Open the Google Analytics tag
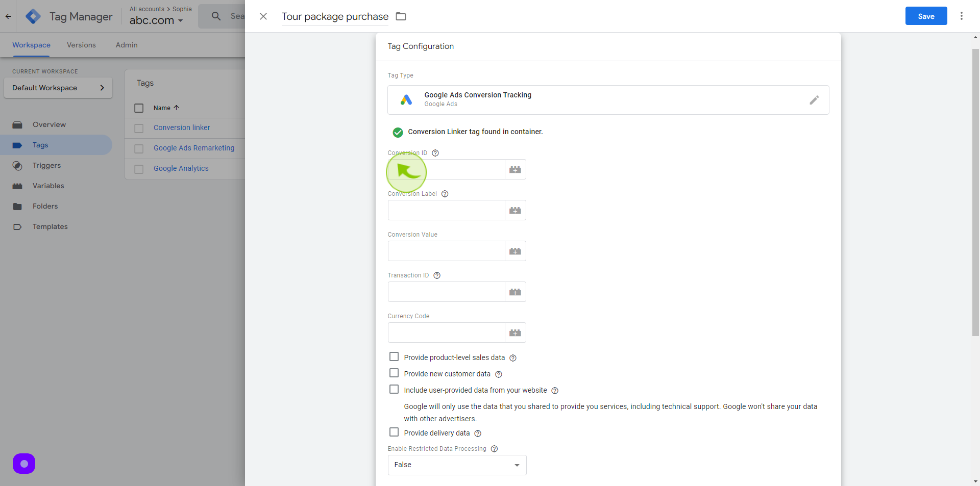Image resolution: width=980 pixels, height=486 pixels. click(181, 168)
